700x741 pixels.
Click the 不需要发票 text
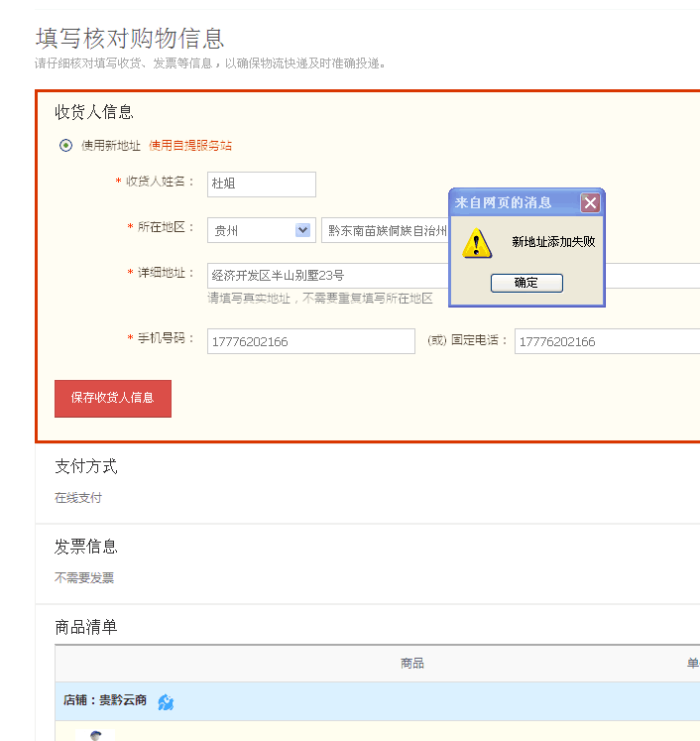[x=84, y=577]
